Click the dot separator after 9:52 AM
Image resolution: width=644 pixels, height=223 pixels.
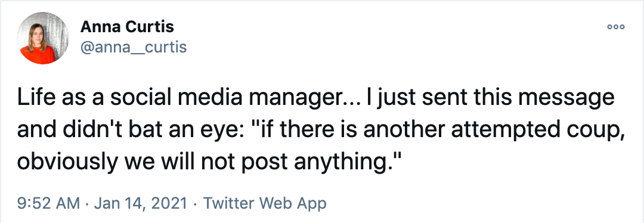tap(88, 203)
